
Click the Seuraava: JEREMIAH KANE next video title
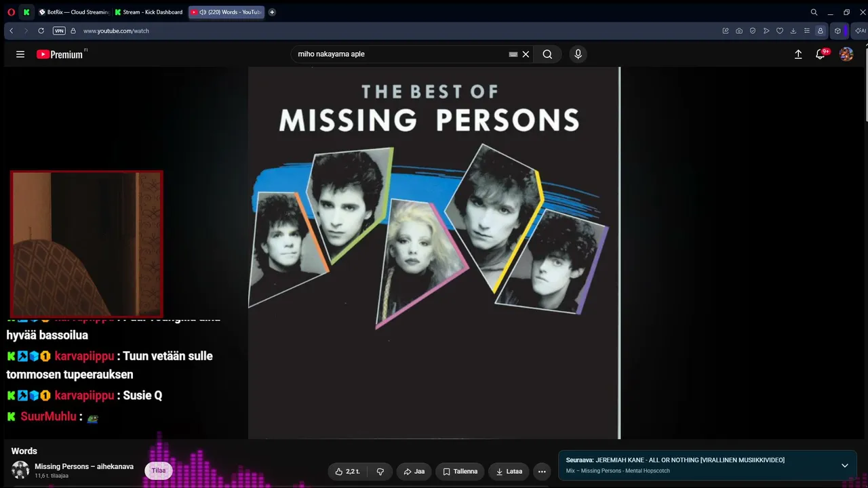[675, 460]
